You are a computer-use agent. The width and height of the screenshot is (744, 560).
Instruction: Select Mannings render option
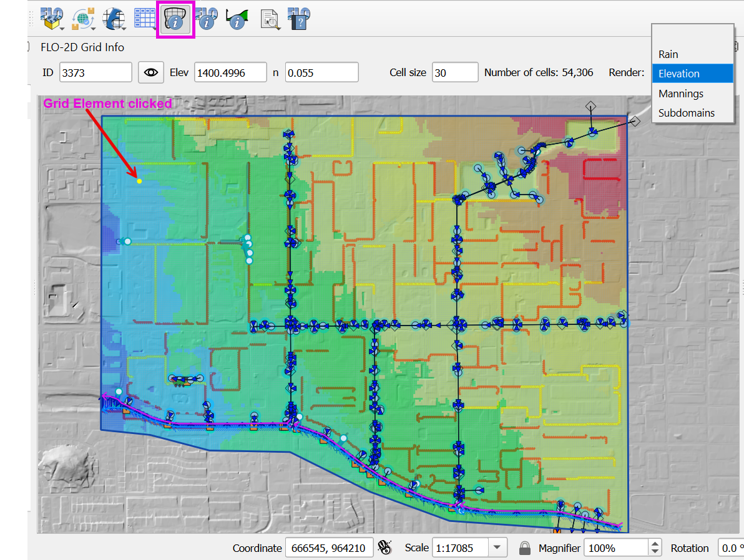[x=681, y=94]
